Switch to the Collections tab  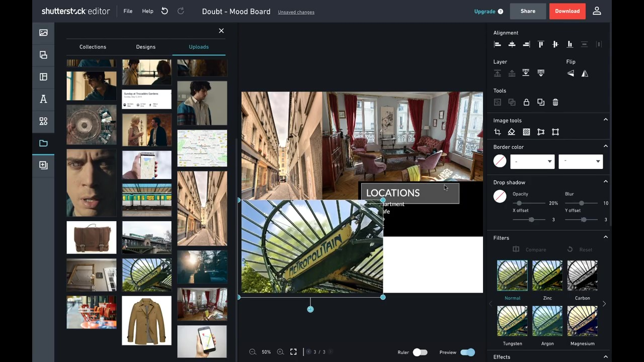pos(93,47)
